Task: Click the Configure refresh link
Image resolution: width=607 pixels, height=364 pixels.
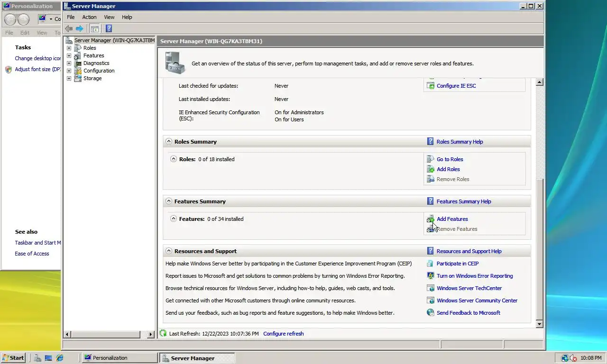Action: [x=283, y=334]
